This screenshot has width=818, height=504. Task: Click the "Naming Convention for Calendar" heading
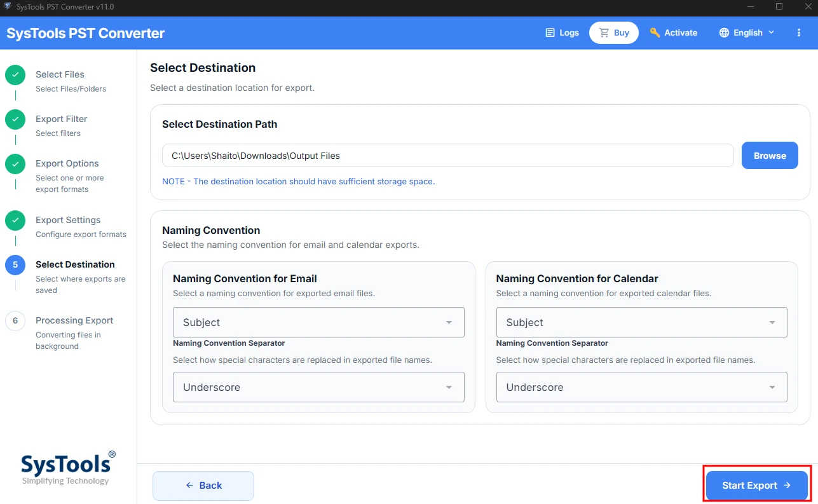tap(577, 278)
